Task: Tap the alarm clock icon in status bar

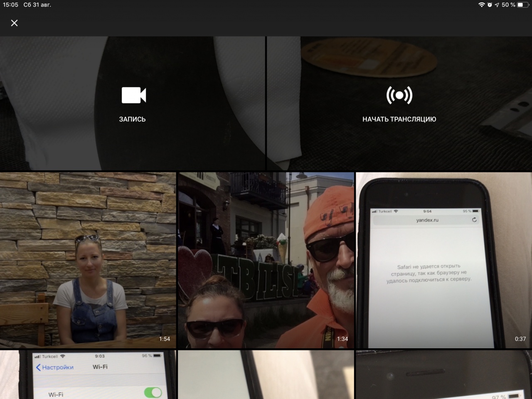Action: 490,5
